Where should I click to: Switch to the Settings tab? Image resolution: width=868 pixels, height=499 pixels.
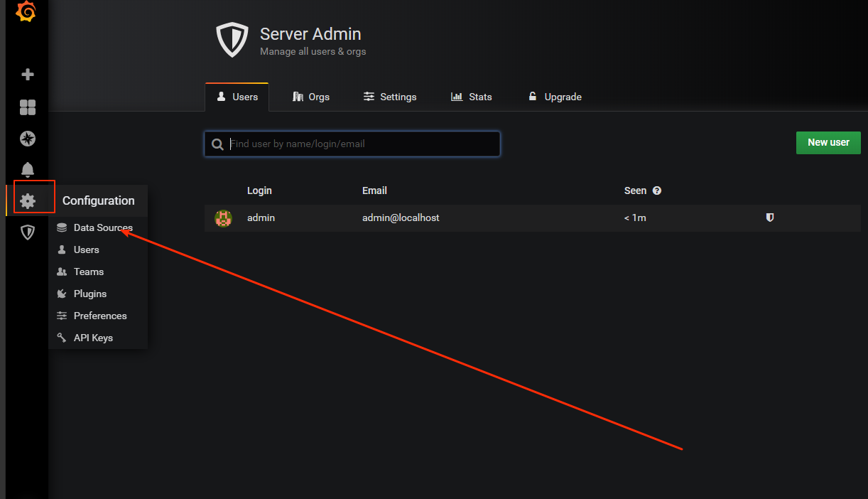[x=390, y=97]
